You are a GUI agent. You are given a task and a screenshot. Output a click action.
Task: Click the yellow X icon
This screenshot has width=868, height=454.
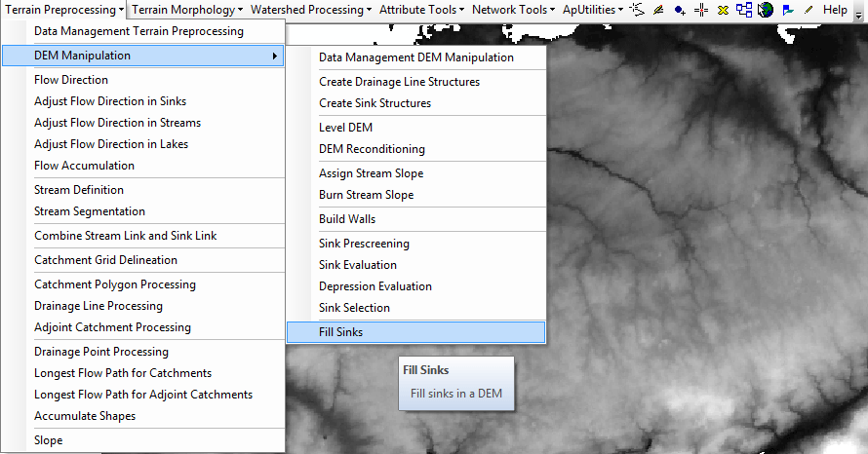pyautogui.click(x=723, y=10)
